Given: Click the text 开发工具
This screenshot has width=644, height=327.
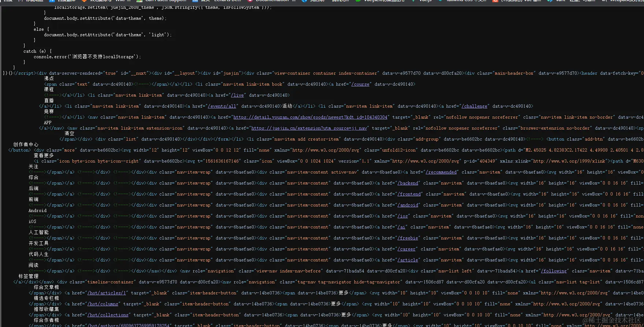Looking at the screenshot, I should coord(38,244).
